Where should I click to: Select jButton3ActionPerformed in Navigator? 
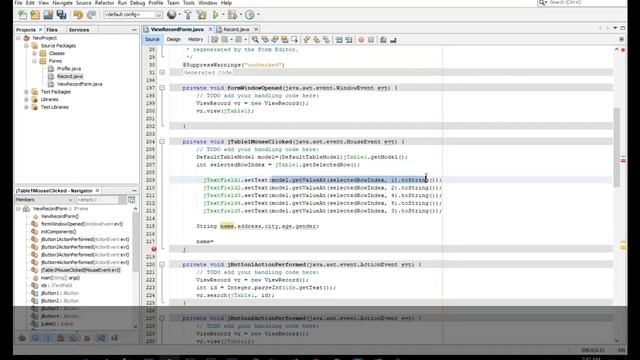(x=85, y=255)
